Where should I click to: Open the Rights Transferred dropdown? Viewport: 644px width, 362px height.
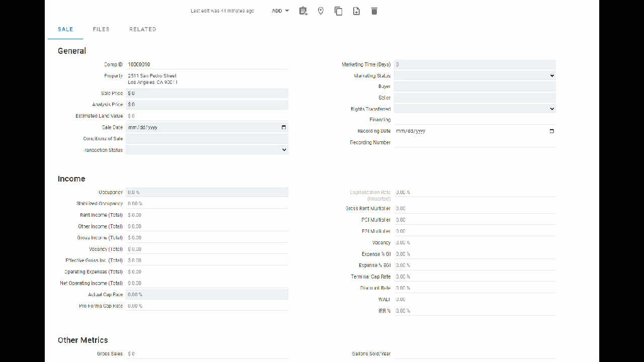552,109
